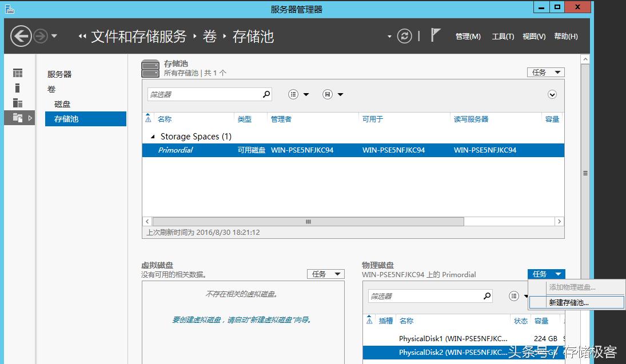Open the 任务 dropdown for 虚拟磁盘
The height and width of the screenshot is (364, 626).
point(325,274)
